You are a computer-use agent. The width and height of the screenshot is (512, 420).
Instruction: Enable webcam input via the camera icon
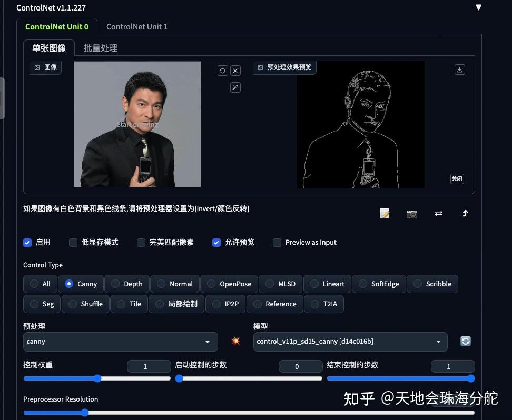click(411, 213)
